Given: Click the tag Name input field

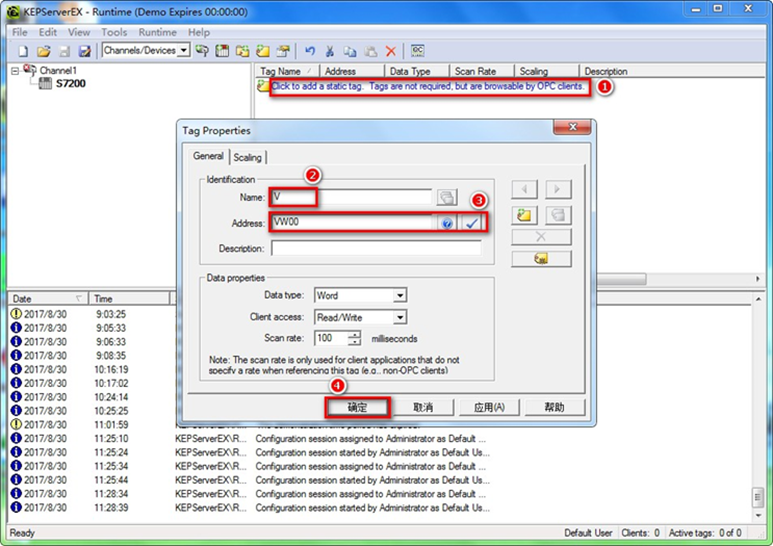Looking at the screenshot, I should coord(352,197).
